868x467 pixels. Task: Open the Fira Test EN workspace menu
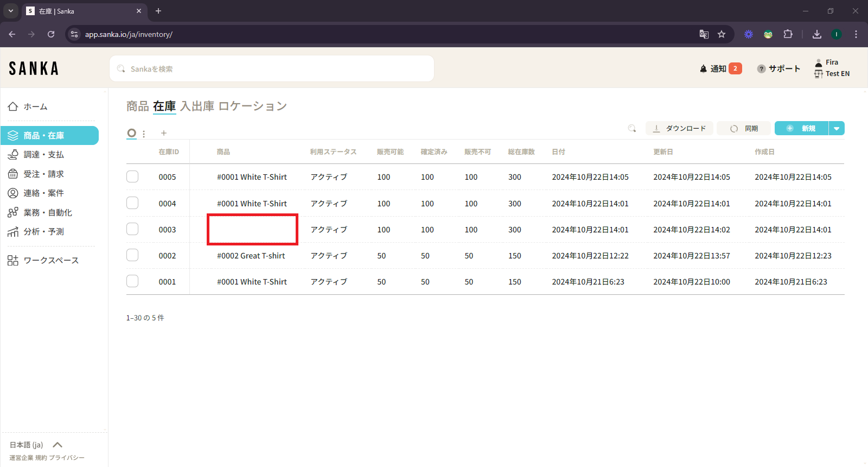[x=832, y=68]
